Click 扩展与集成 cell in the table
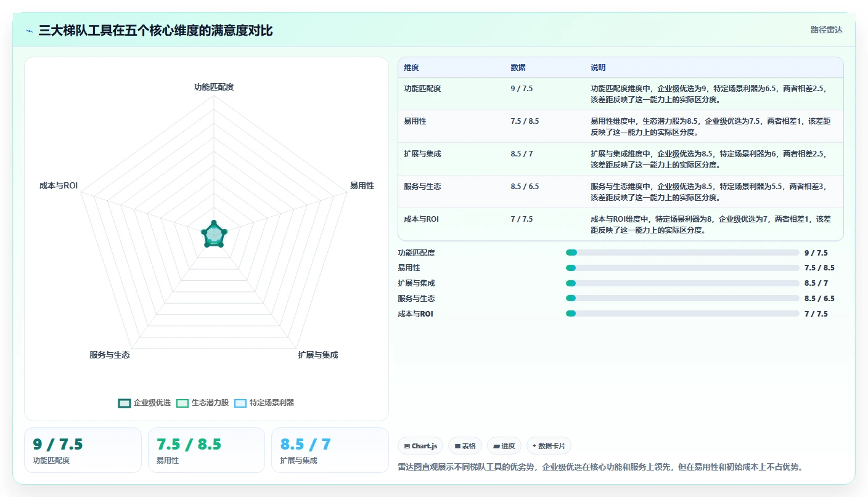 point(422,154)
